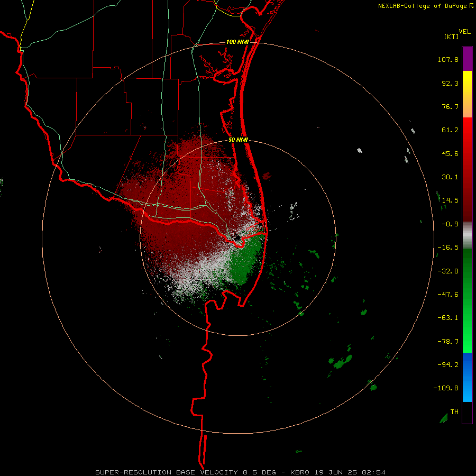This screenshot has width=476, height=476.
Task: Click the 30.1 velocity scale value
Action: tap(450, 177)
